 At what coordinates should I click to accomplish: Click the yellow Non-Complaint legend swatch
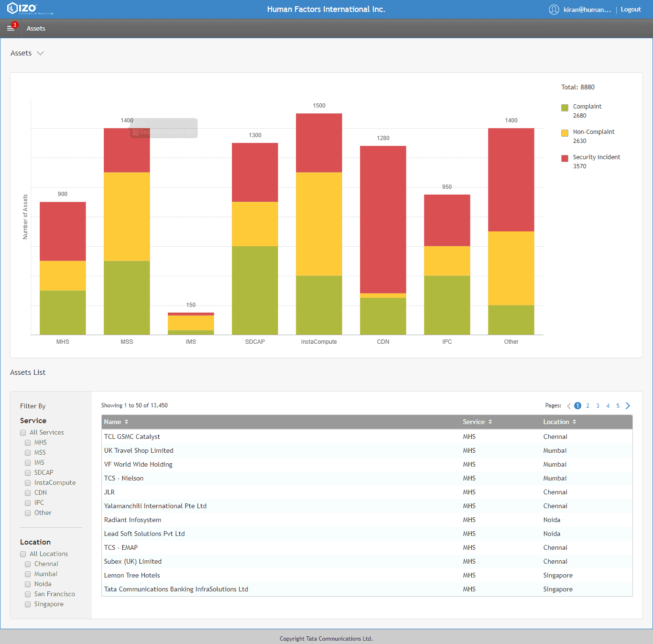[565, 133]
